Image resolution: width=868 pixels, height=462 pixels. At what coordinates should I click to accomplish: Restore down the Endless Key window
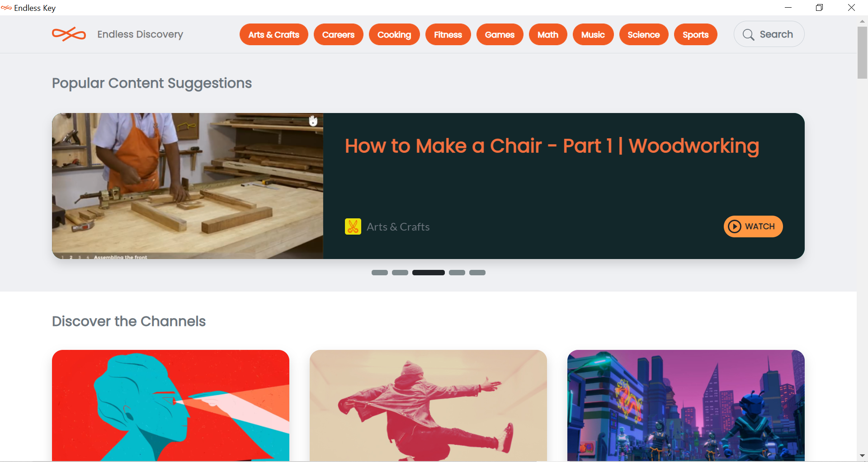tap(819, 8)
